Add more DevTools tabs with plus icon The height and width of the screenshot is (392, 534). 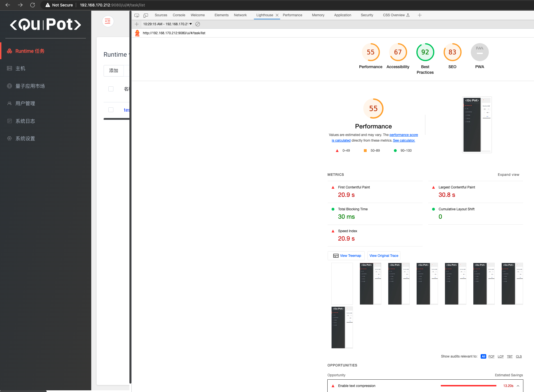click(420, 15)
